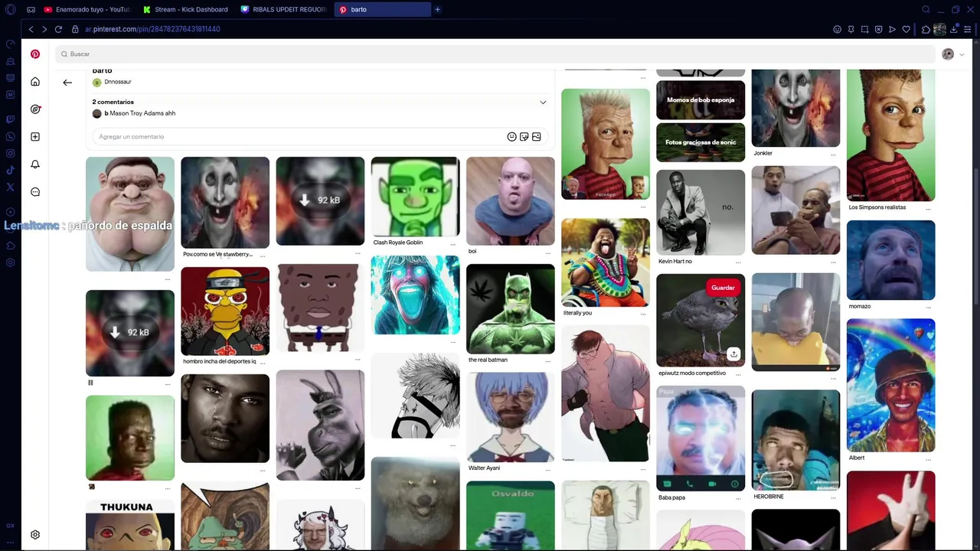Open the THUKUNA pin image
Screen dimensions: 980x551
[x=130, y=524]
